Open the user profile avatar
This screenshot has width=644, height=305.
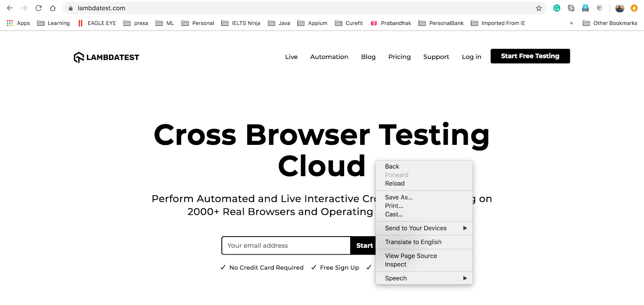point(619,8)
